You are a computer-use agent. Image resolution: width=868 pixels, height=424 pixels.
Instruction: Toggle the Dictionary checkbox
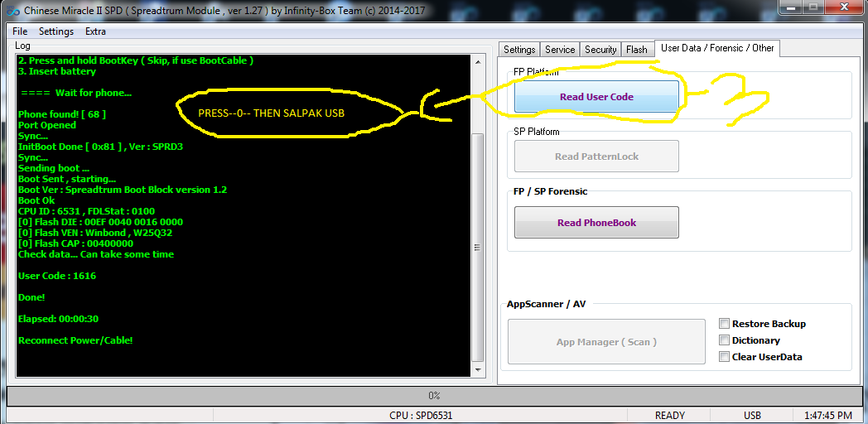724,340
